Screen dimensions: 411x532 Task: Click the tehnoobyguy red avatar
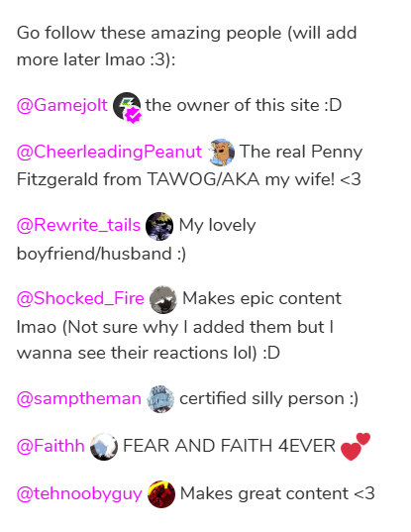(161, 494)
